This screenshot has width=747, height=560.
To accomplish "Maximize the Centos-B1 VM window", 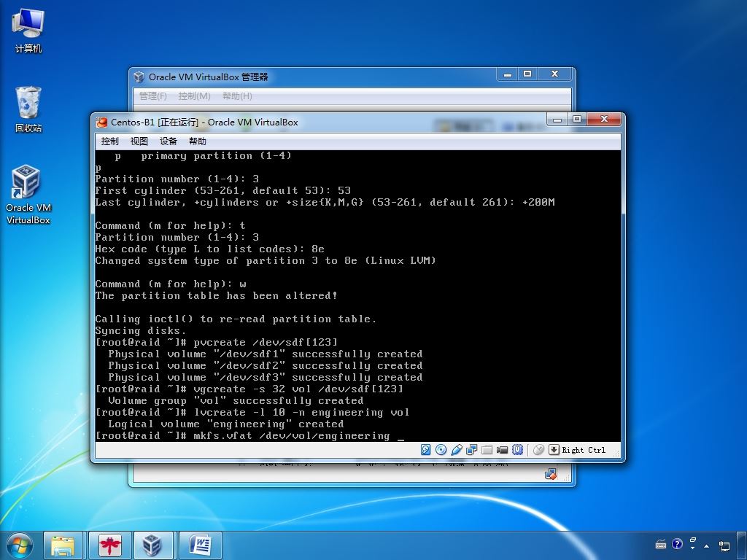I will click(577, 120).
